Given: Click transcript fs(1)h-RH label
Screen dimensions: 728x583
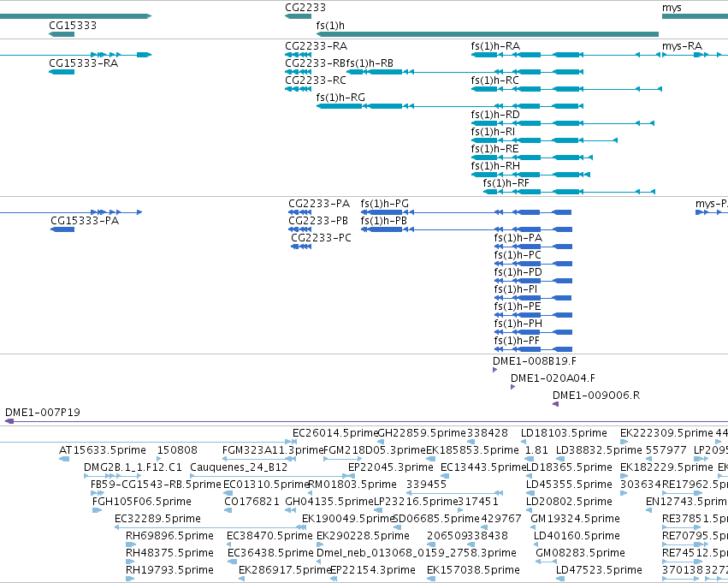Looking at the screenshot, I should click(495, 166).
